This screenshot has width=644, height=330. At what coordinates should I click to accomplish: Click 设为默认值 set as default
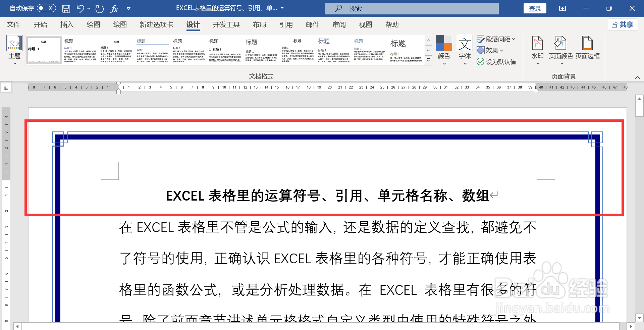496,62
